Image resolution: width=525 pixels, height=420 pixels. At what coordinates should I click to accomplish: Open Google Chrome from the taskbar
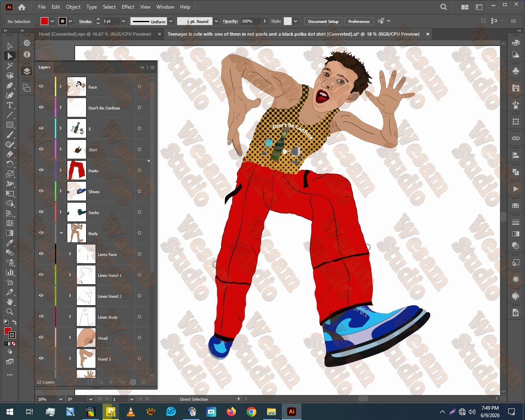pos(251,411)
